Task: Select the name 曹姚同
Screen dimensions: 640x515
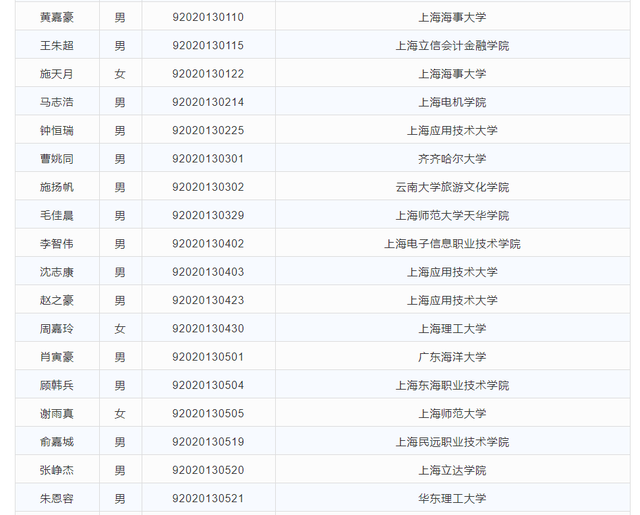Action: coord(57,159)
